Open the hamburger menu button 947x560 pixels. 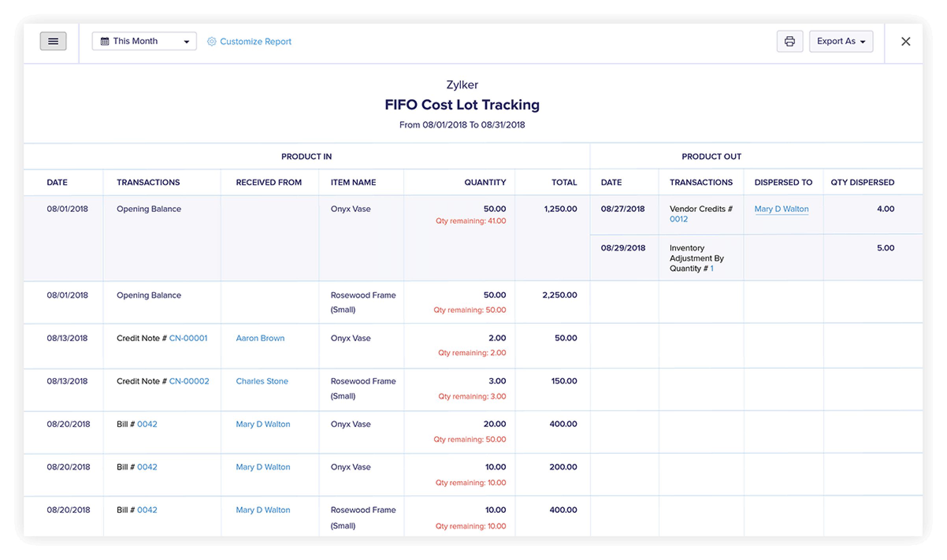(x=53, y=41)
